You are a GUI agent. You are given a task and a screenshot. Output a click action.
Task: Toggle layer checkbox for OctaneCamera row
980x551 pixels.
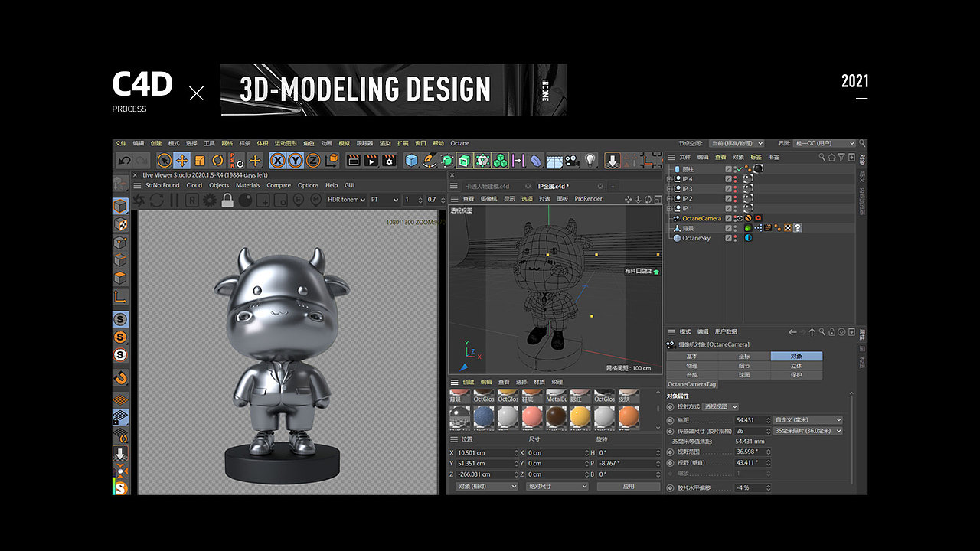pos(728,218)
